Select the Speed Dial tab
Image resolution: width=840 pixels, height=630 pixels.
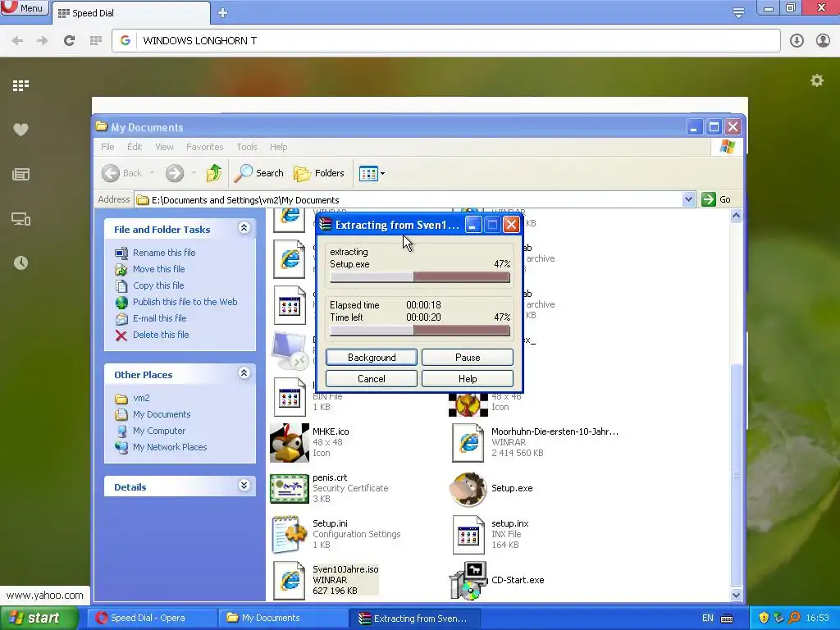[x=130, y=13]
